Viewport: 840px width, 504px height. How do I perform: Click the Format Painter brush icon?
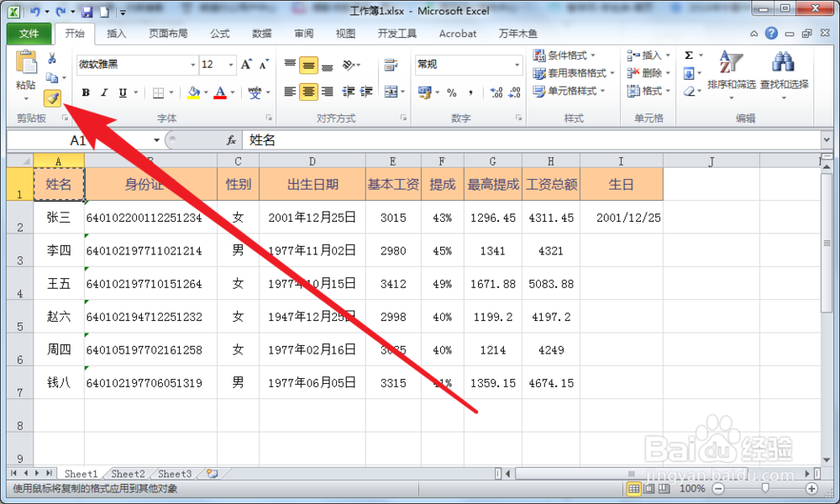tap(52, 98)
